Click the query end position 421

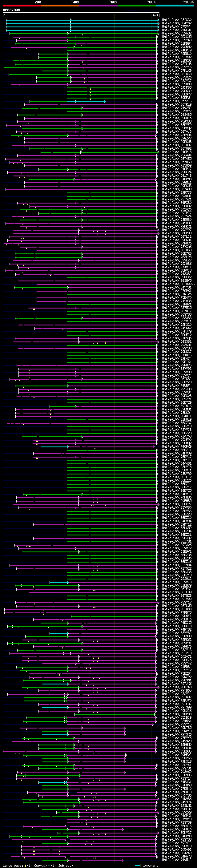click(155, 15)
